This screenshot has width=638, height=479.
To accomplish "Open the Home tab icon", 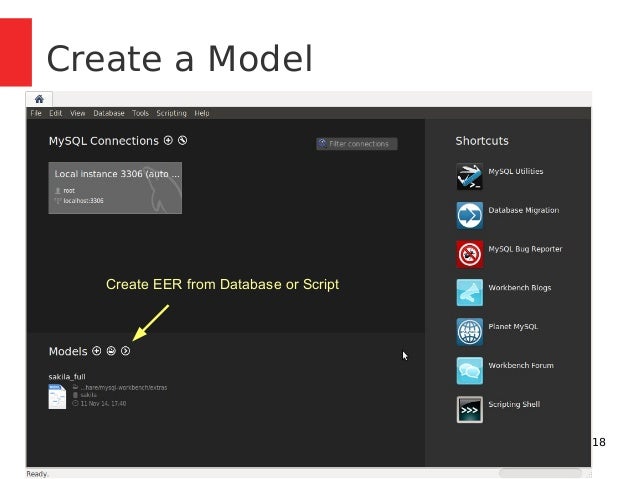I will pos(39,99).
